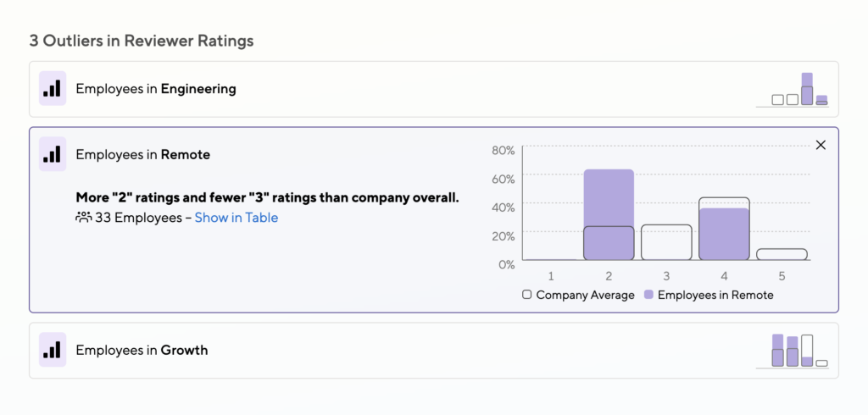Expand the Employees in Growth row
The height and width of the screenshot is (415, 868).
click(434, 351)
